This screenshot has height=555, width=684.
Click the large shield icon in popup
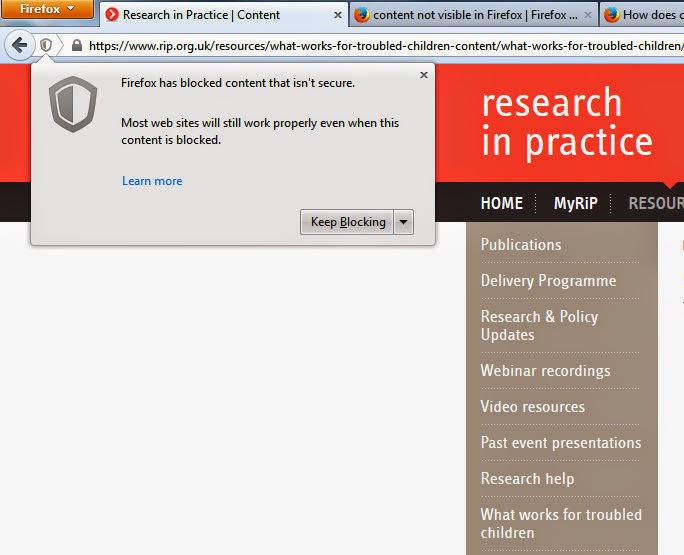[73, 104]
